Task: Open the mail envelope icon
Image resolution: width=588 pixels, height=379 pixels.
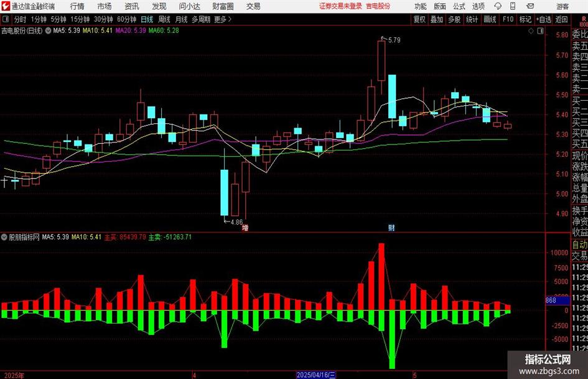Action: [x=530, y=6]
